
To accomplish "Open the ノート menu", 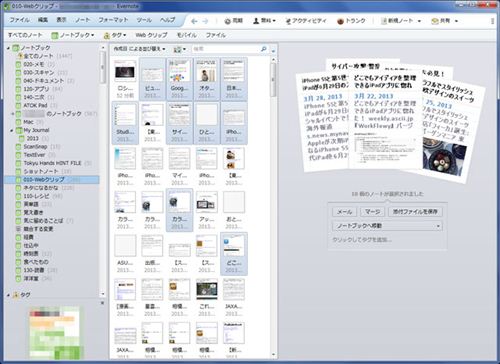I will pos(82,20).
